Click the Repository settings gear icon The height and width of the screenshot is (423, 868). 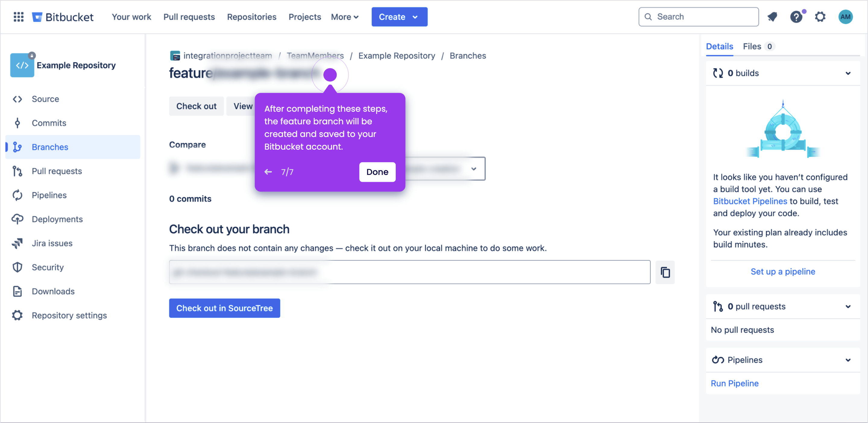click(17, 315)
